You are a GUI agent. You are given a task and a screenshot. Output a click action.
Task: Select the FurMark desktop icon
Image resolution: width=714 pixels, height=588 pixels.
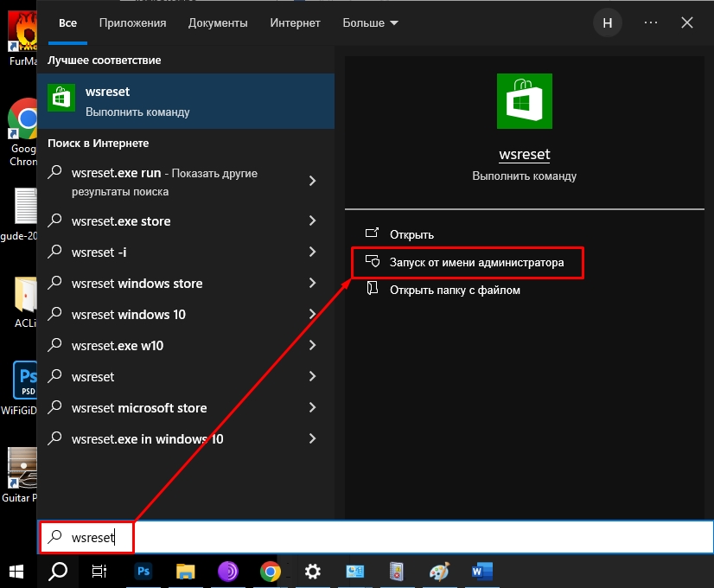point(22,39)
